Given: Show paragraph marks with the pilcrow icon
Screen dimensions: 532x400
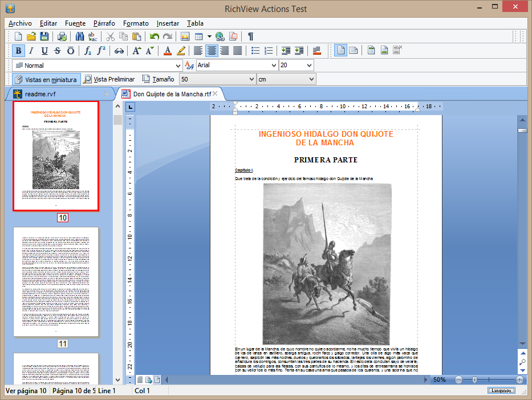Looking at the screenshot, I should 250,36.
